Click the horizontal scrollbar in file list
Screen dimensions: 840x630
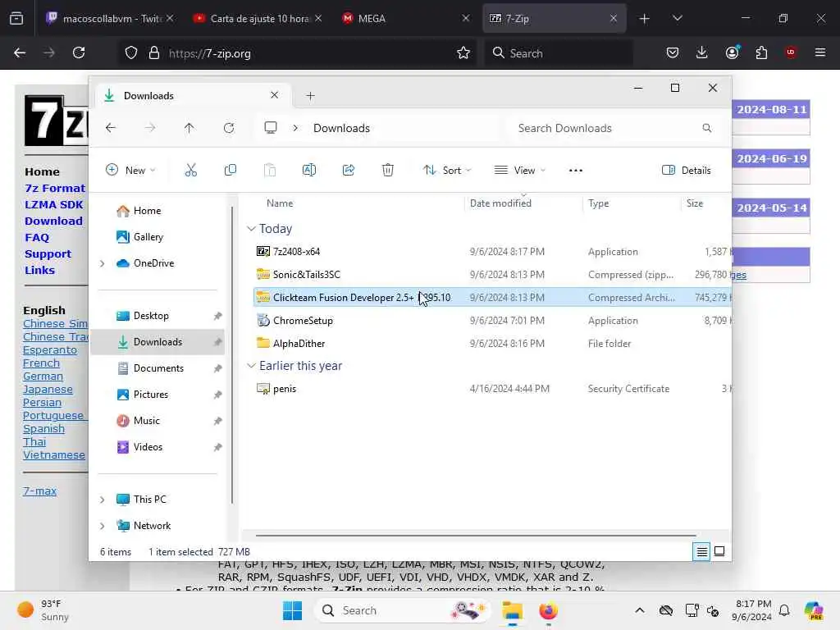point(476,535)
